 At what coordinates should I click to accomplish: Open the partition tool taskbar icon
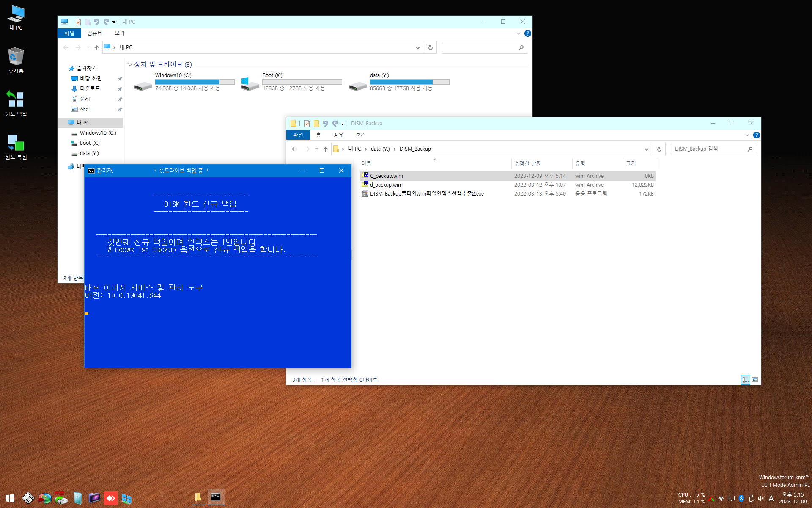44,498
